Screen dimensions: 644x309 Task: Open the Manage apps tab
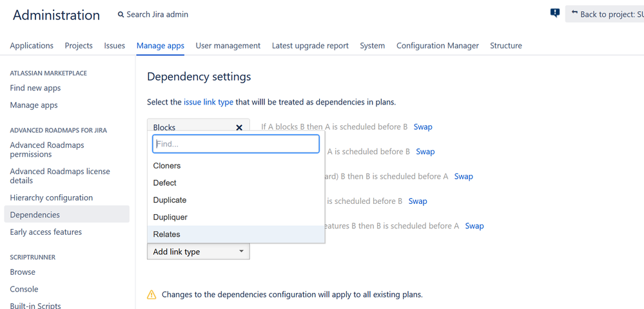(x=160, y=46)
